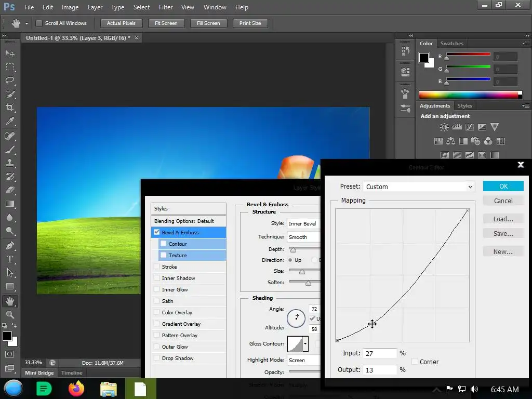Select the Crop tool
This screenshot has width=532, height=399.
coord(10,108)
